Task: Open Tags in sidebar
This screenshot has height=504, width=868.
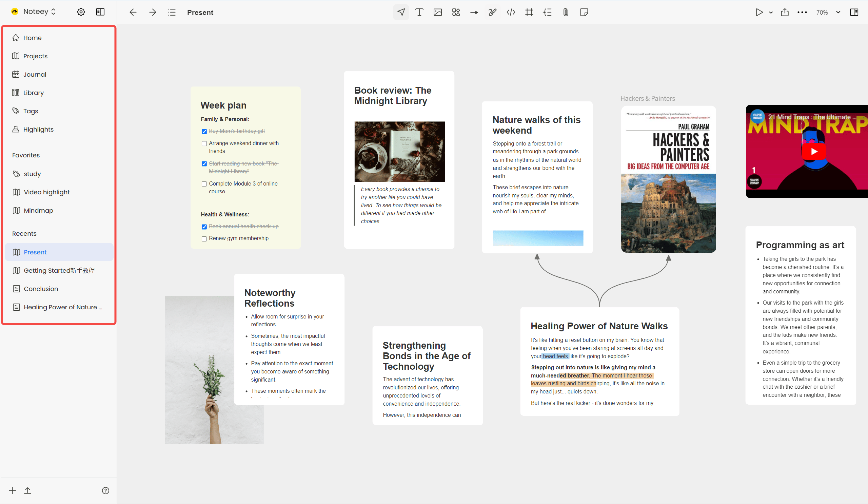Action: click(x=59, y=111)
